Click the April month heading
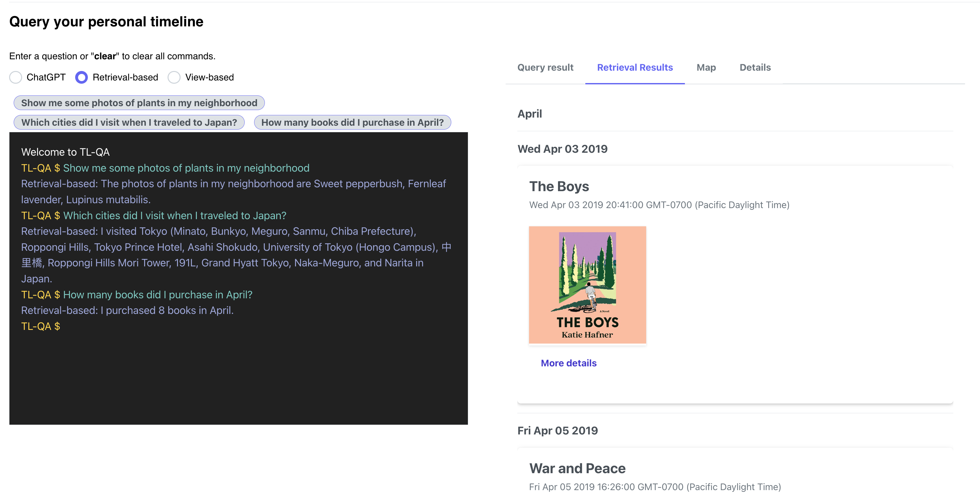The image size is (980, 495). pyautogui.click(x=530, y=114)
